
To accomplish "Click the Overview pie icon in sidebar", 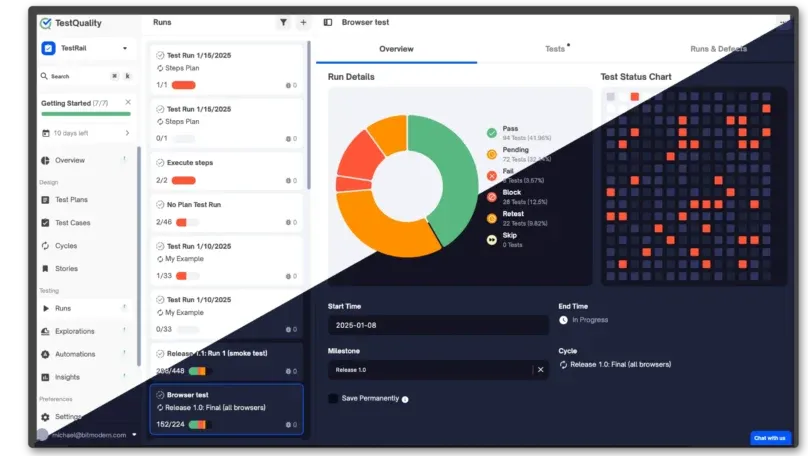I will coord(45,160).
